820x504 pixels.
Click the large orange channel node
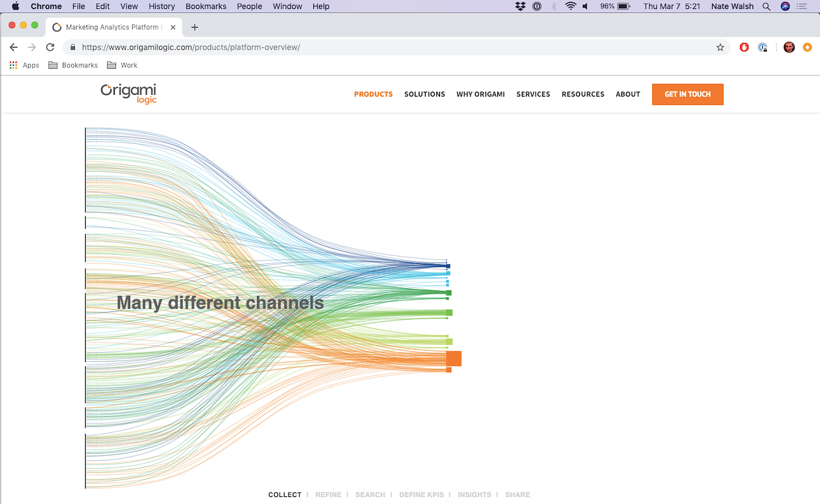point(454,359)
